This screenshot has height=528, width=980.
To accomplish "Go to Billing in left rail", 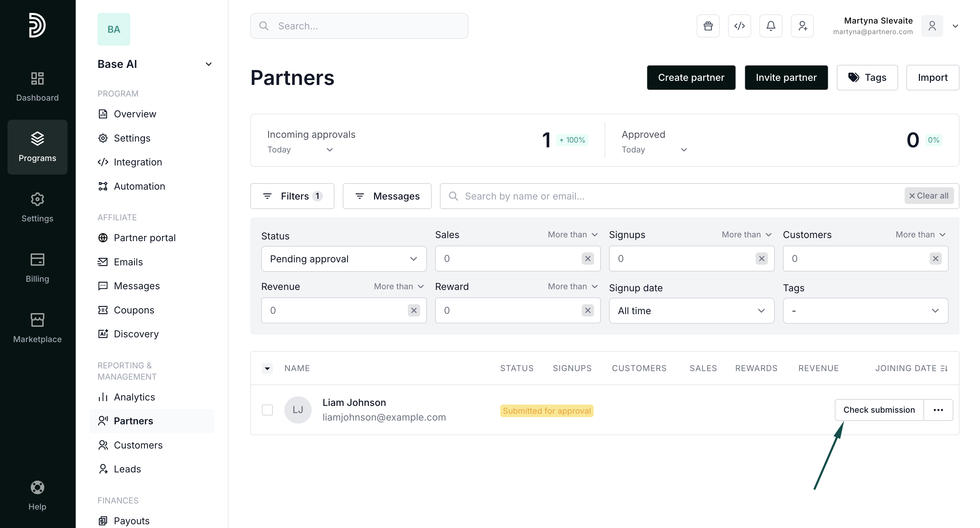I will pos(37,268).
